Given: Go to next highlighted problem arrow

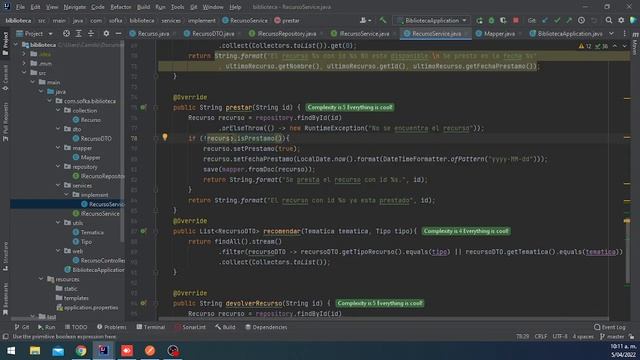Looking at the screenshot, I should 624,46.
